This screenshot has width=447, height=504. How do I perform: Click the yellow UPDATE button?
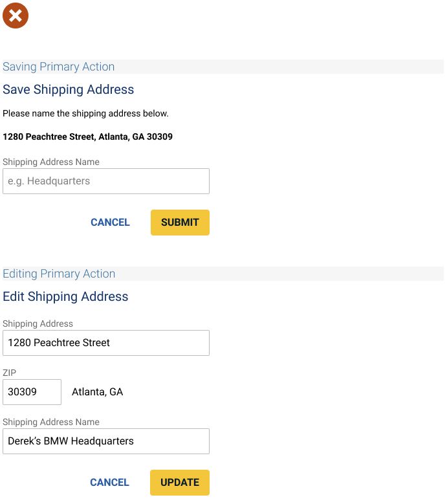click(180, 483)
